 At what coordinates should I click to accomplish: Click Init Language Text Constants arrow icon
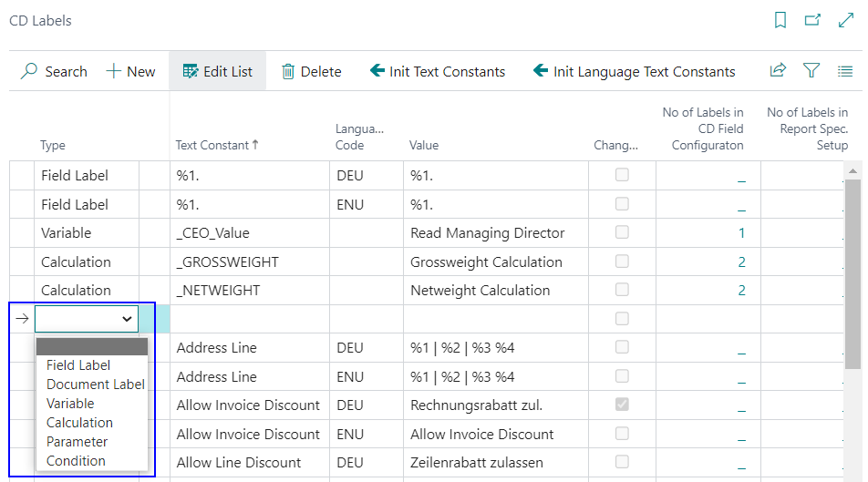click(x=541, y=70)
